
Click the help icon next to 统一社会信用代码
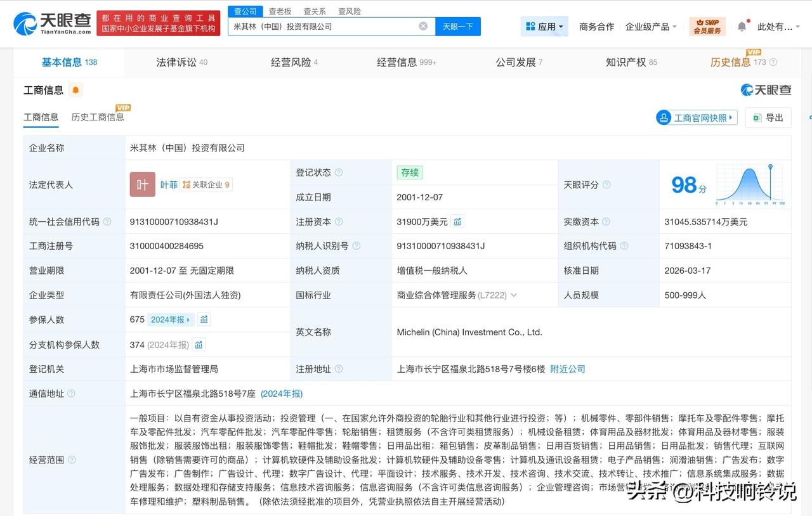[x=107, y=221]
